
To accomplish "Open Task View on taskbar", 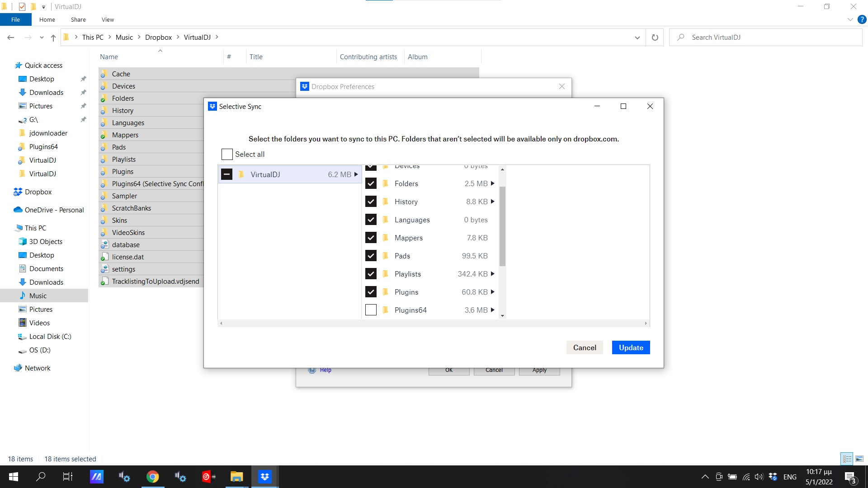I will coord(67,477).
